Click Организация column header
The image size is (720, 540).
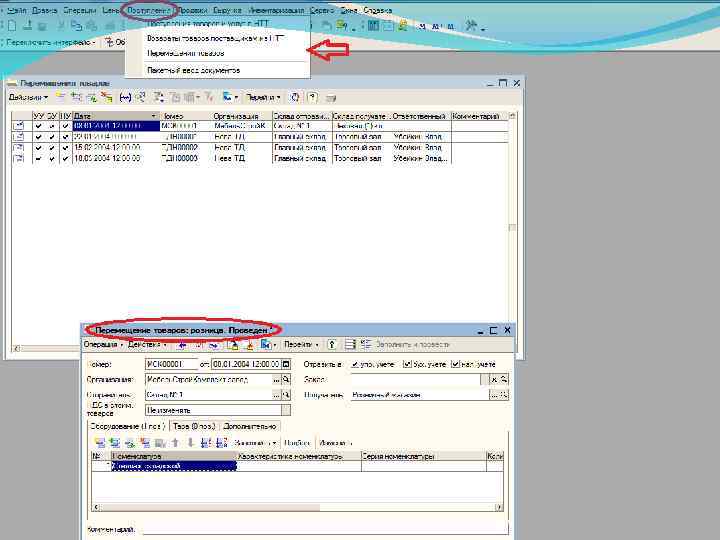coord(242,116)
